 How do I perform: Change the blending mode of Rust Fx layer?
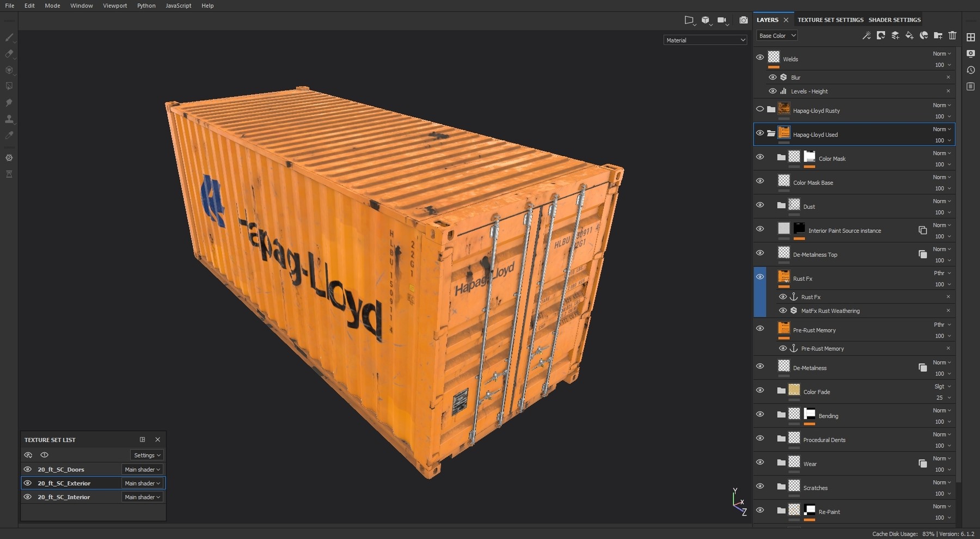point(942,273)
